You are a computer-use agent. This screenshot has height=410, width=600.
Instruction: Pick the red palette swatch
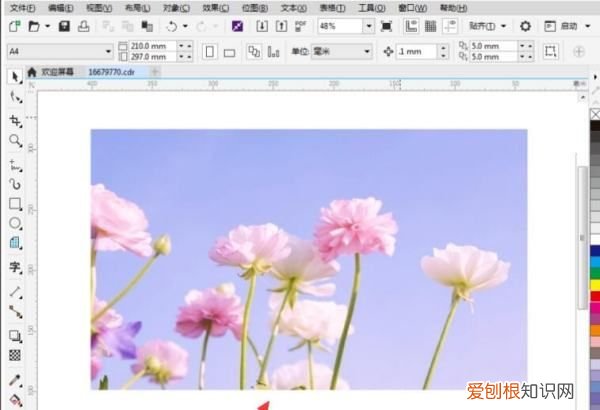[595, 296]
